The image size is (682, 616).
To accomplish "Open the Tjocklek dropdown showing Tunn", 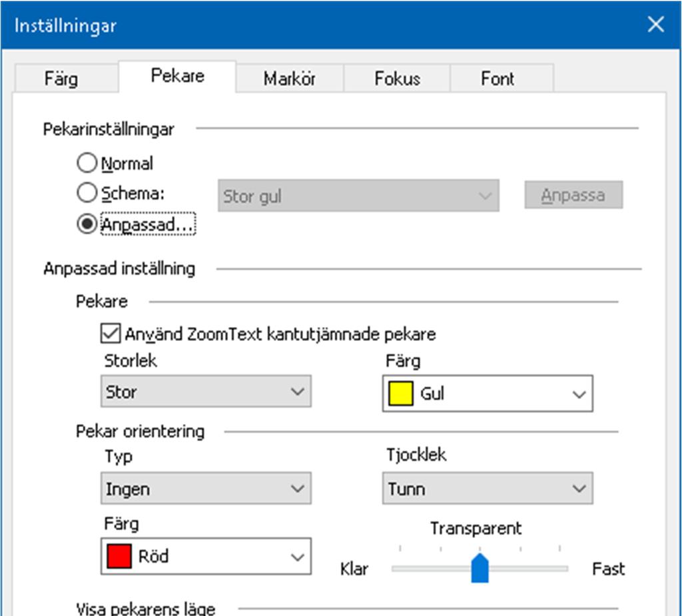I will coord(487,489).
